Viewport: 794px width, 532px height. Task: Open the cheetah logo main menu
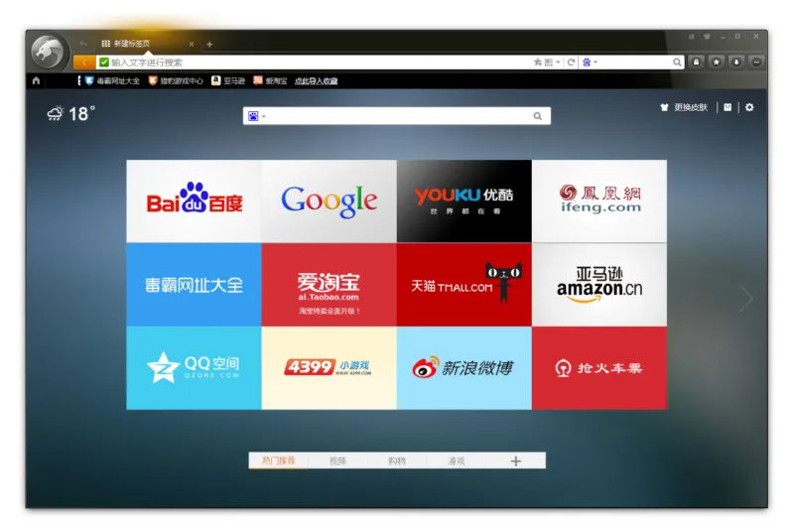pos(47,52)
